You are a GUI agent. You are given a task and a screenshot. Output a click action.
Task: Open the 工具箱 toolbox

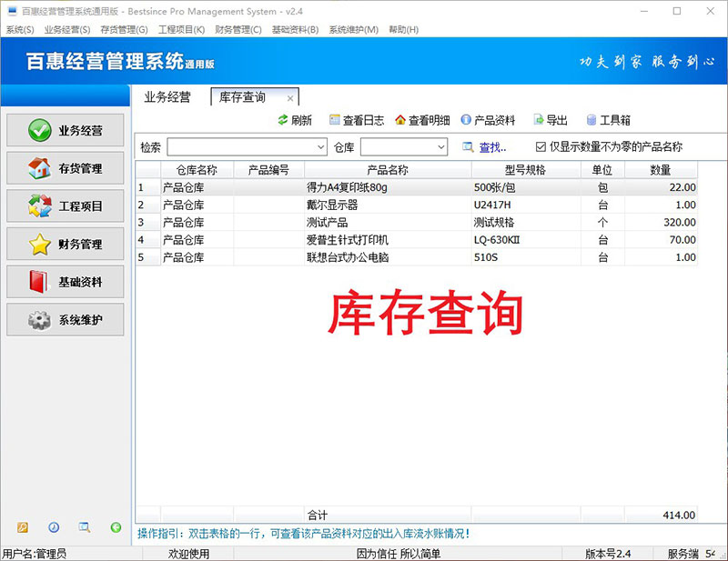point(608,120)
